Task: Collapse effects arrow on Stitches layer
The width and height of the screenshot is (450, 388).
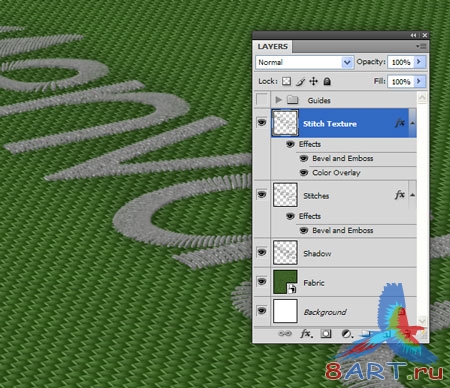Action: [413, 195]
